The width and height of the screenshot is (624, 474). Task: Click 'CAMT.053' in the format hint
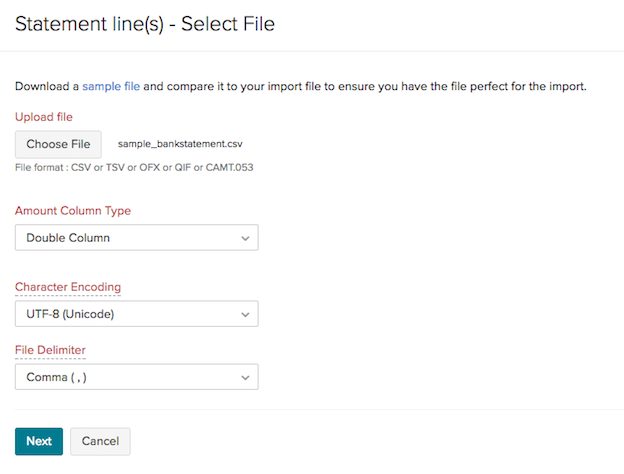231,167
